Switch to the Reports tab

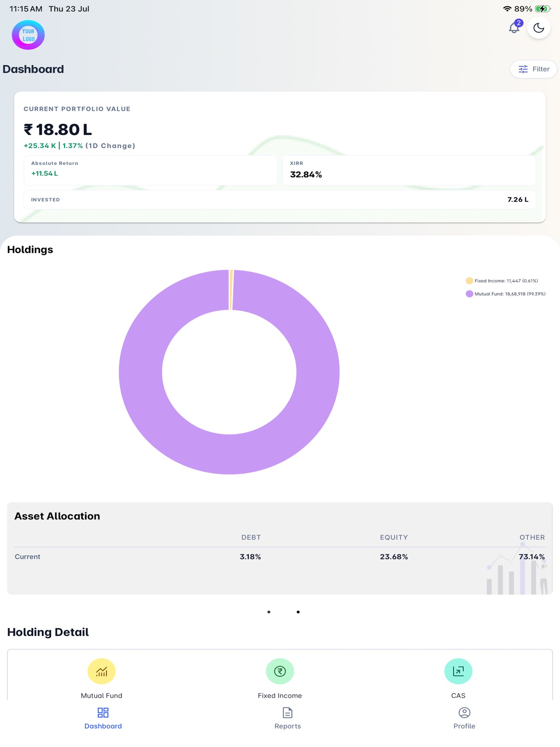point(287,718)
